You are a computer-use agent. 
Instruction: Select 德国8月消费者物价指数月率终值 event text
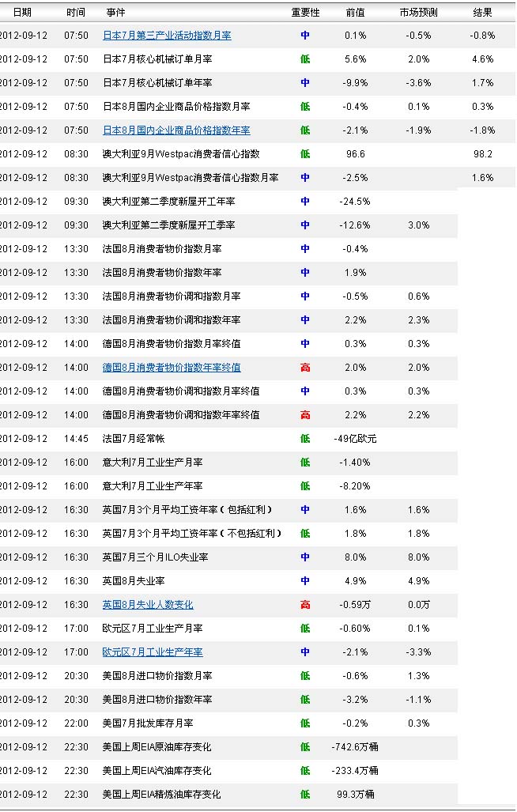(x=172, y=344)
